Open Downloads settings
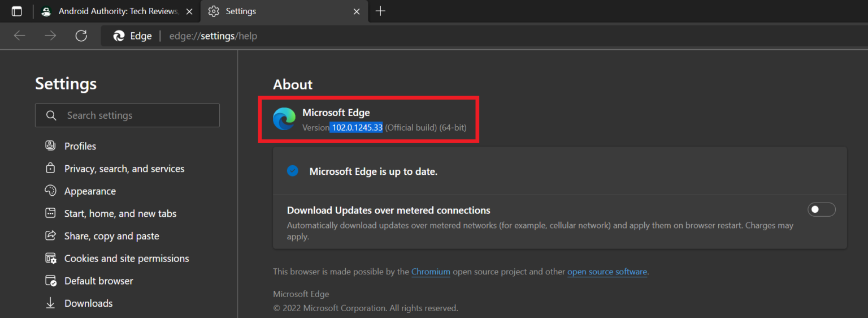The image size is (868, 318). coord(89,303)
